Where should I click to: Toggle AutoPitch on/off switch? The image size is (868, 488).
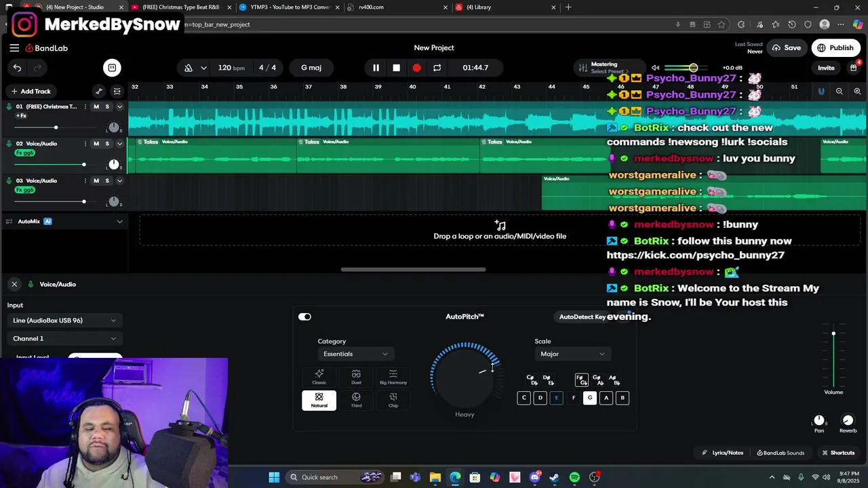tap(304, 317)
